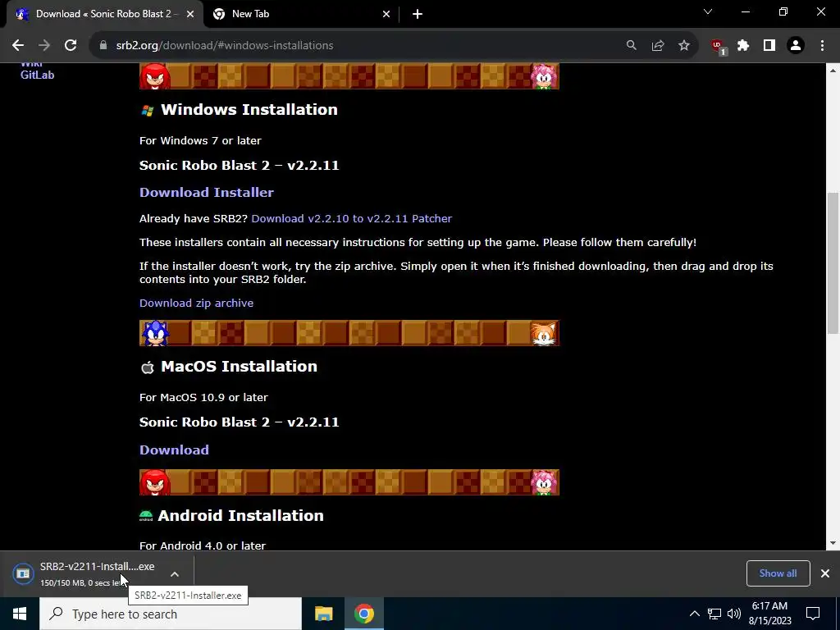Open File Explorer from the taskbar
The width and height of the screenshot is (840, 630).
point(323,614)
